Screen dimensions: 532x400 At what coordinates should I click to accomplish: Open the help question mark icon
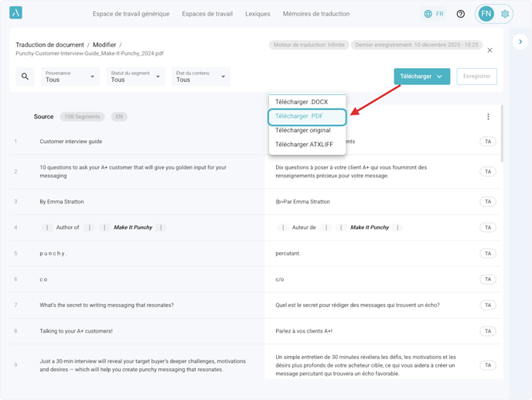461,14
